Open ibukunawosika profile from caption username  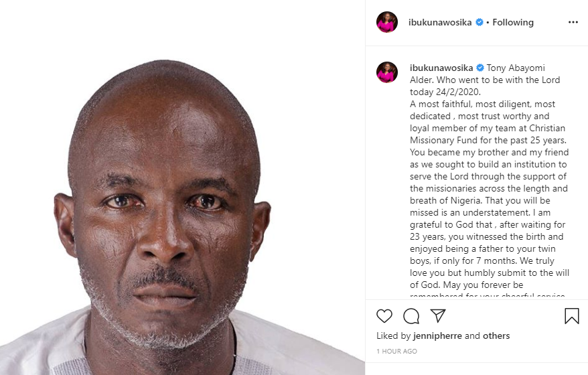coord(441,68)
